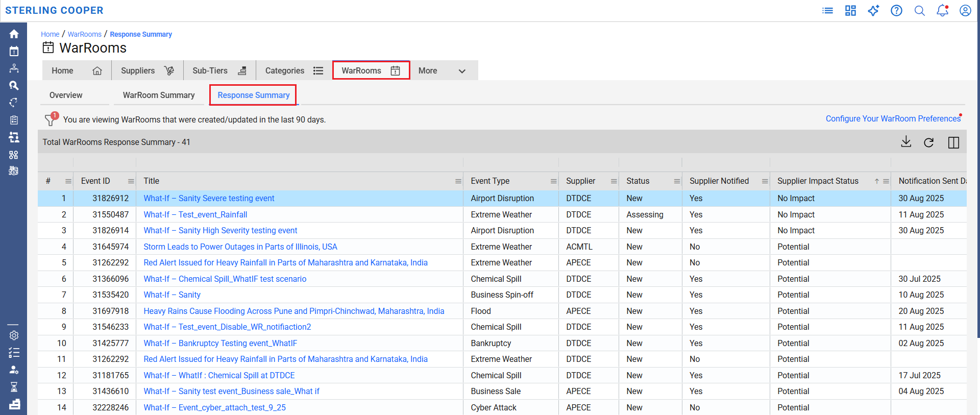Open the Supplier Impact Status column menu
The width and height of the screenshot is (980, 415).
pyautogui.click(x=886, y=181)
